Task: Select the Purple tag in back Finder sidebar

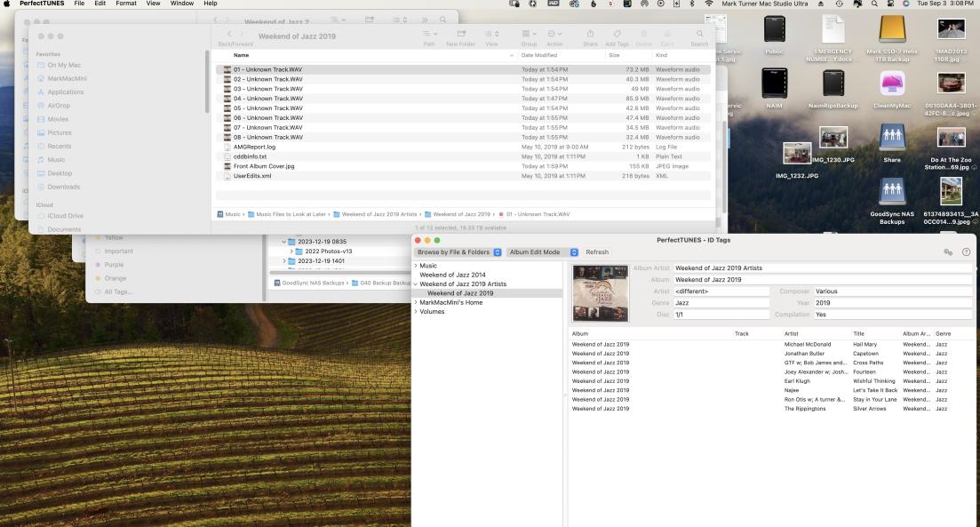Action: point(114,265)
